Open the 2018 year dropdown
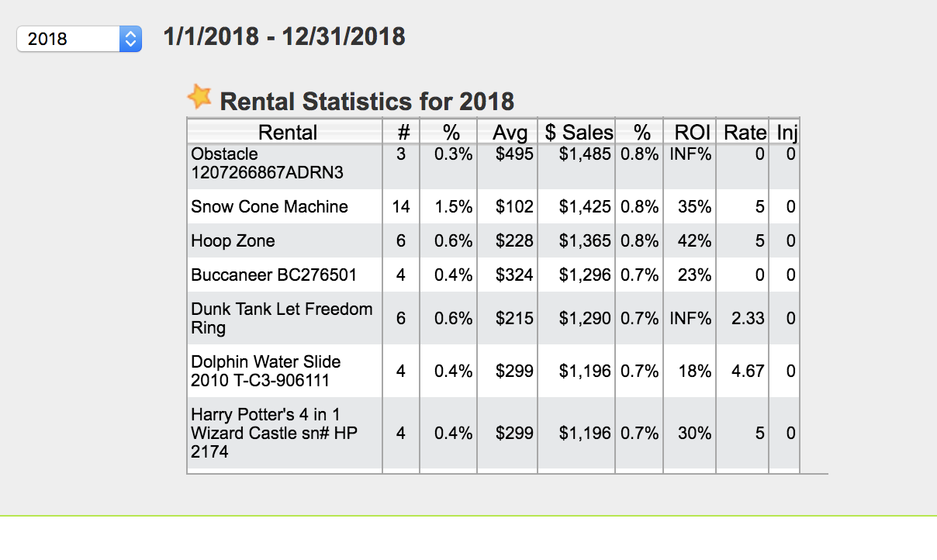The height and width of the screenshot is (560, 937). (x=79, y=39)
